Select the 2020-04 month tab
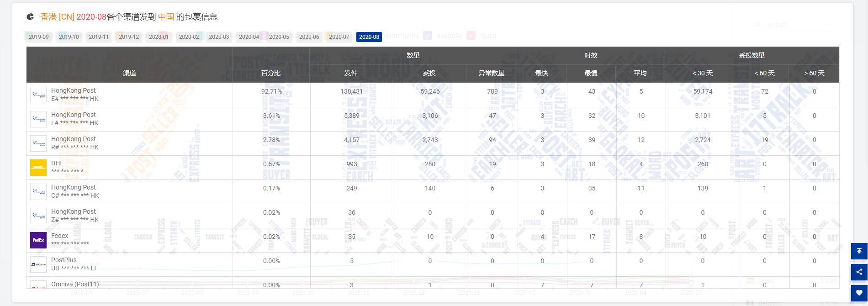The image size is (868, 306). tap(249, 37)
